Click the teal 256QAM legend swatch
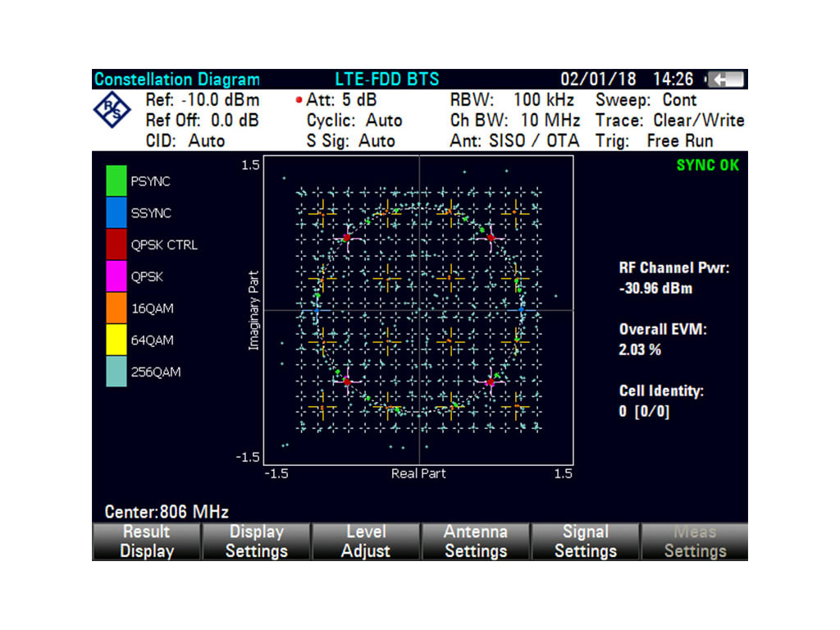The width and height of the screenshot is (840, 630). point(116,372)
